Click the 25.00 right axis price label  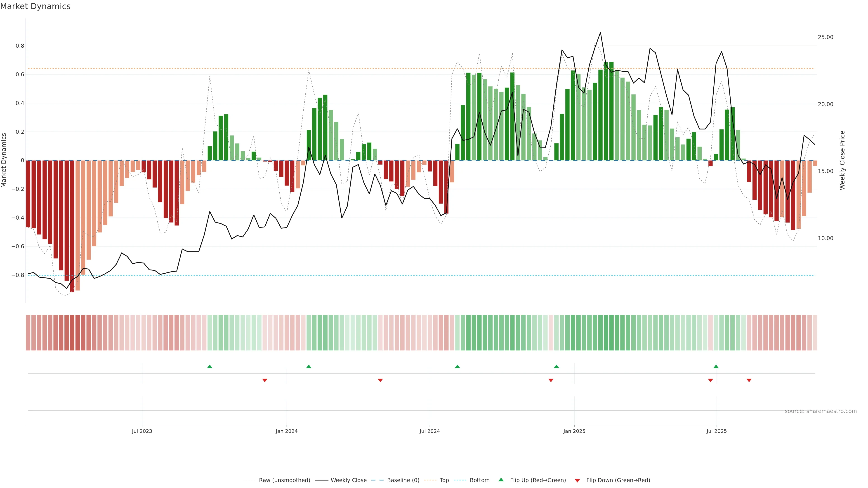(x=825, y=37)
